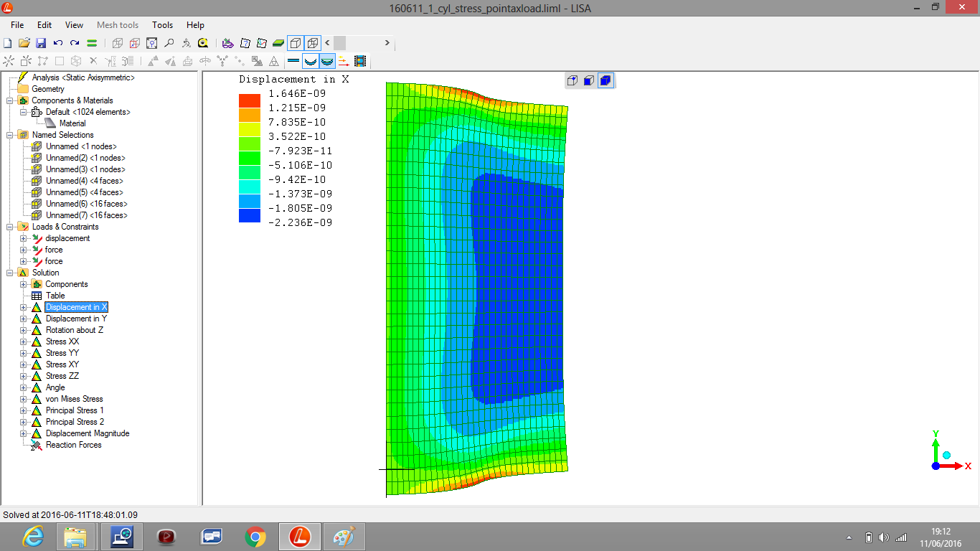Open the folder icon to load file

point(24,43)
